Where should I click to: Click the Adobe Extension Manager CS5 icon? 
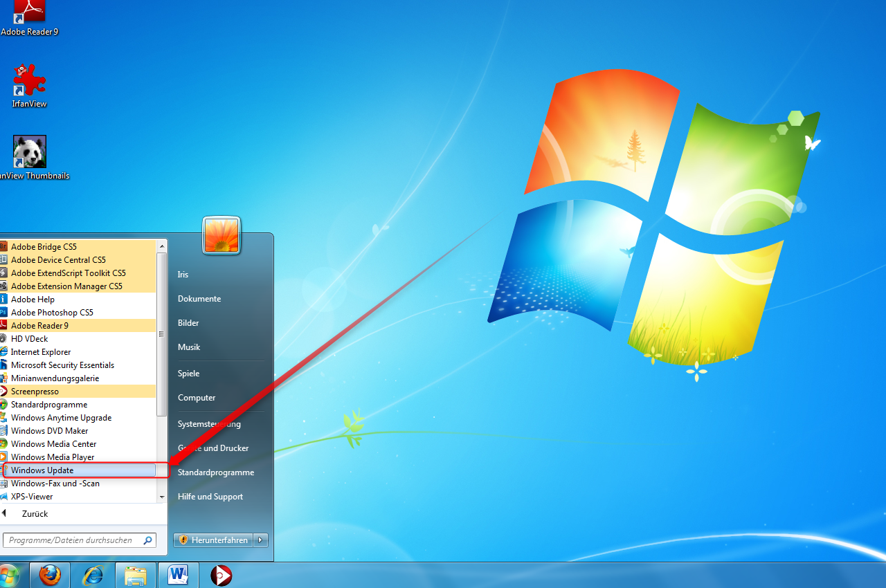point(3,286)
